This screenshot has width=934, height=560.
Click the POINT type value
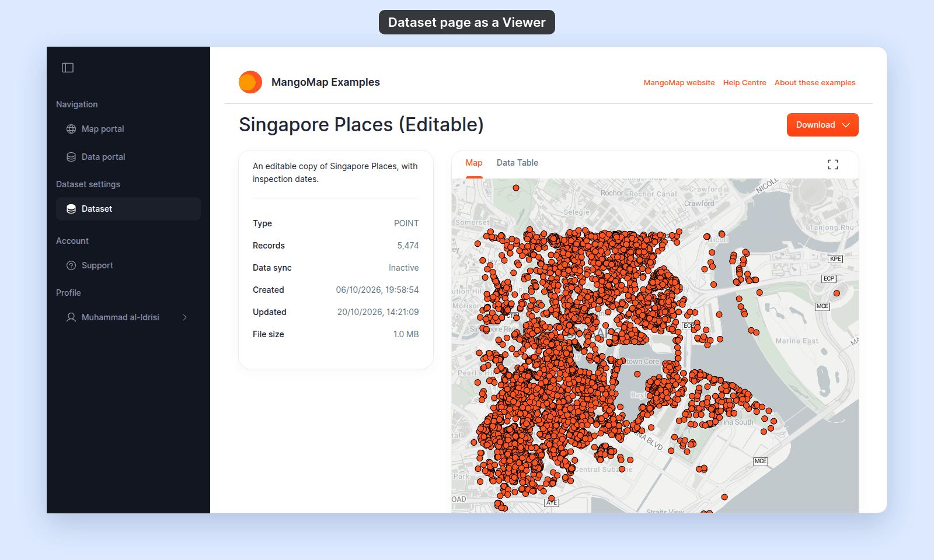406,223
